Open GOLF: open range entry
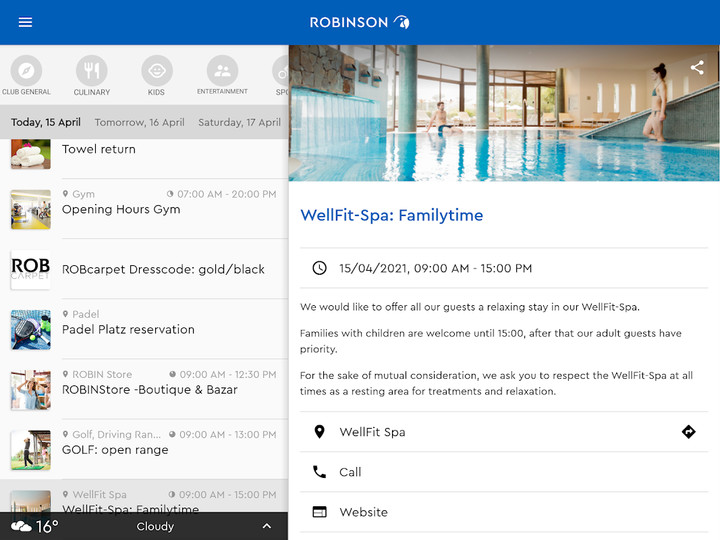 click(144, 450)
